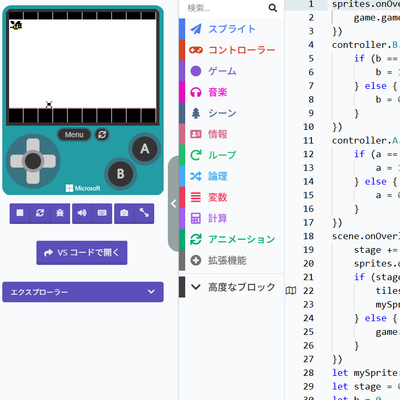The image size is (400, 400).
Task: Click the game screen display
Action: click(82, 68)
